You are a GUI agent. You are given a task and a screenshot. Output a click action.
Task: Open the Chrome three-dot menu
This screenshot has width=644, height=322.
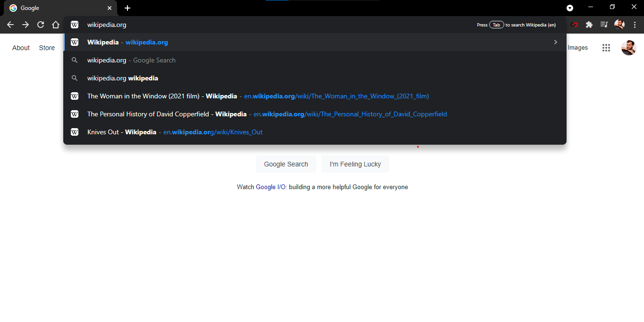click(635, 25)
